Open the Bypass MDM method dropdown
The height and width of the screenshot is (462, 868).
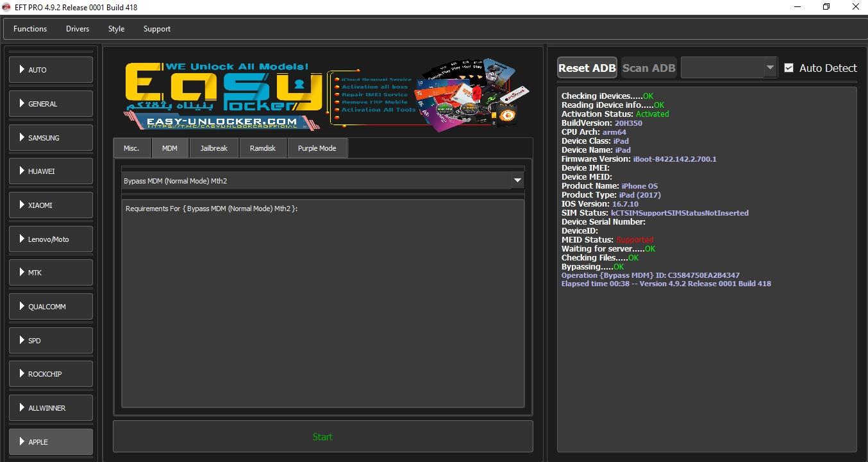point(323,181)
